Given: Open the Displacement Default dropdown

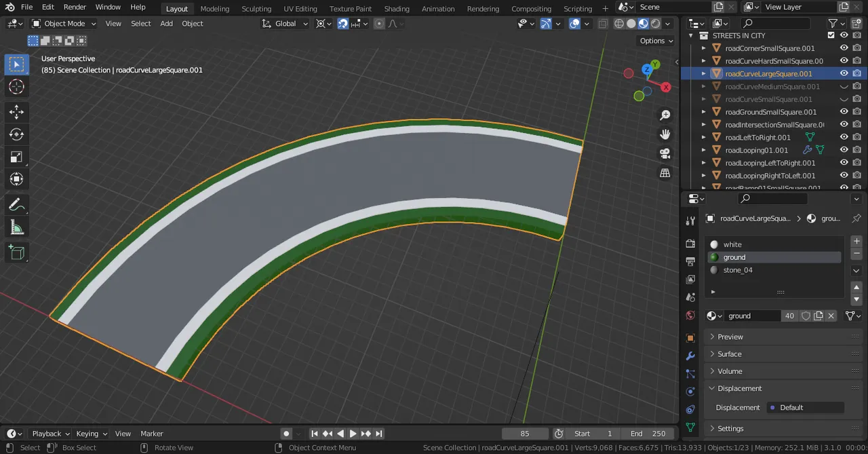Looking at the screenshot, I should 806,408.
